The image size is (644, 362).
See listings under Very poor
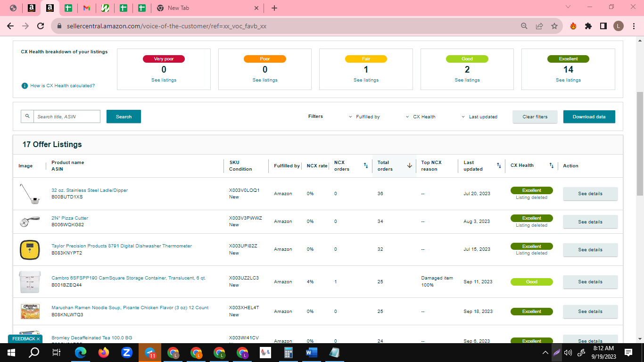click(164, 80)
